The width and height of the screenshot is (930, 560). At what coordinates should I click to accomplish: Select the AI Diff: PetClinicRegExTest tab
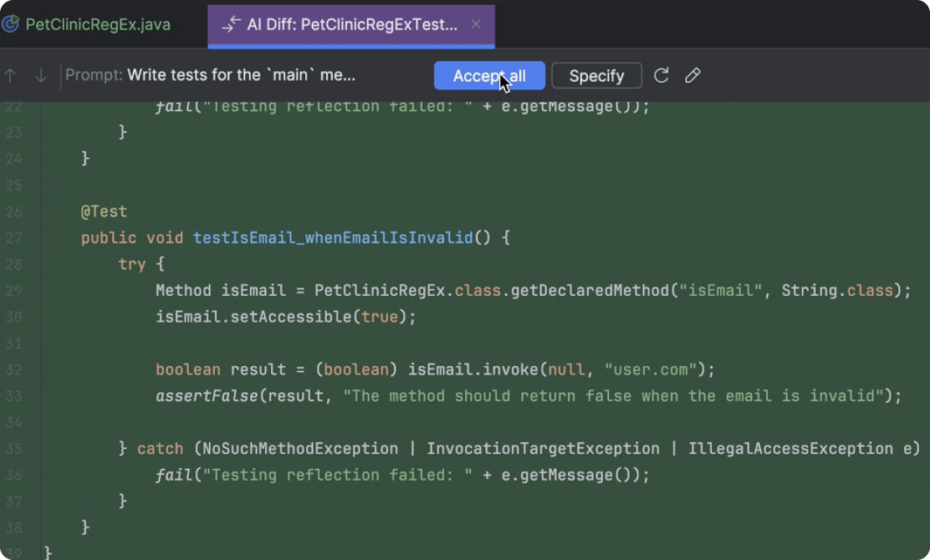click(351, 25)
